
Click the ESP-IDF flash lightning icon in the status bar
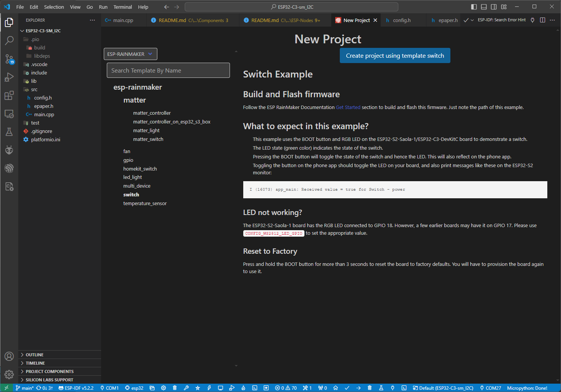click(209, 388)
